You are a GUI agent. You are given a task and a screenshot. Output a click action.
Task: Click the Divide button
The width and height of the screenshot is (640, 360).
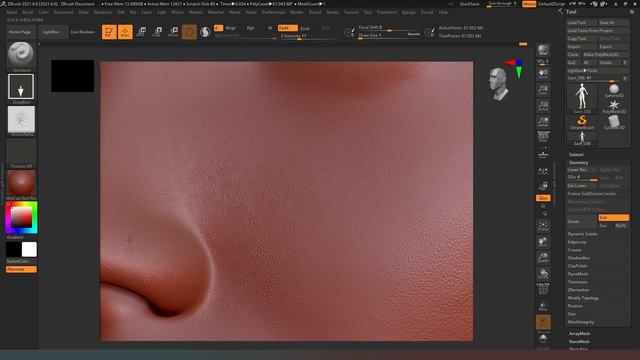click(582, 222)
